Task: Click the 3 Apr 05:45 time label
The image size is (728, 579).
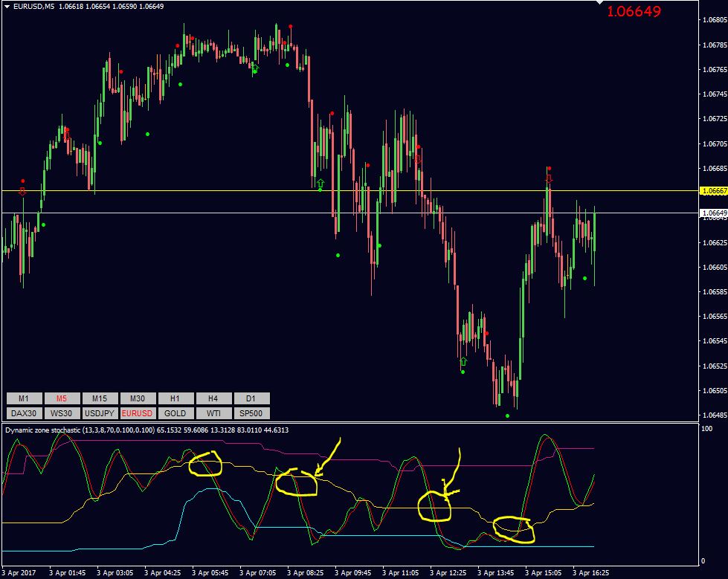Action: pos(210,573)
